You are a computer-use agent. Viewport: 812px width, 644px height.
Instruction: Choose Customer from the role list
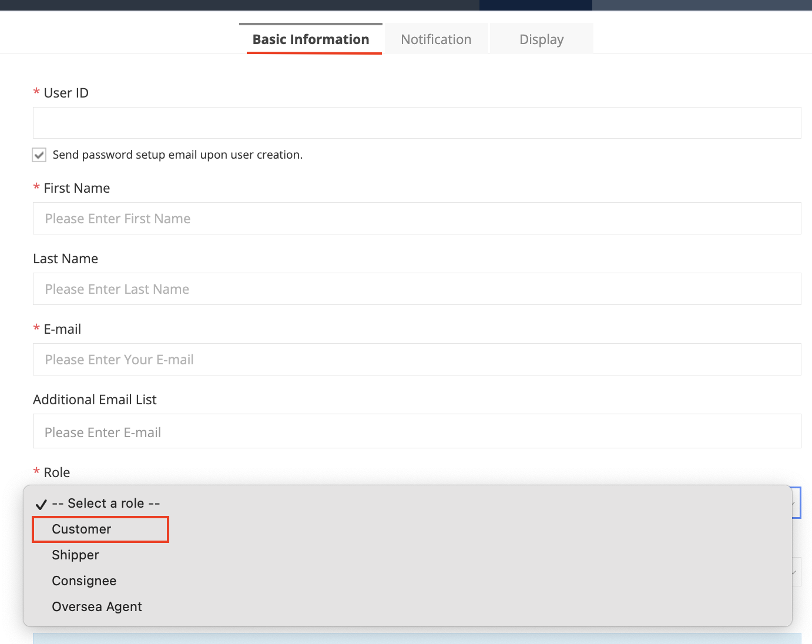tap(82, 529)
